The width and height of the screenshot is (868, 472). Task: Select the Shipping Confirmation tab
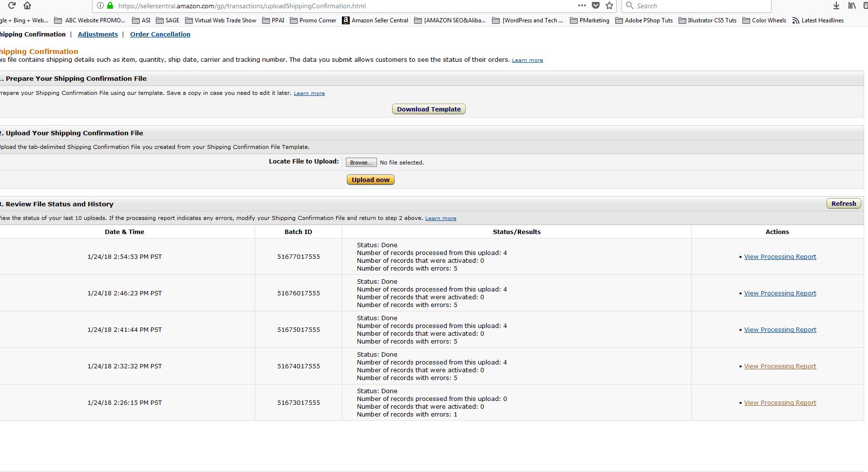pos(32,34)
